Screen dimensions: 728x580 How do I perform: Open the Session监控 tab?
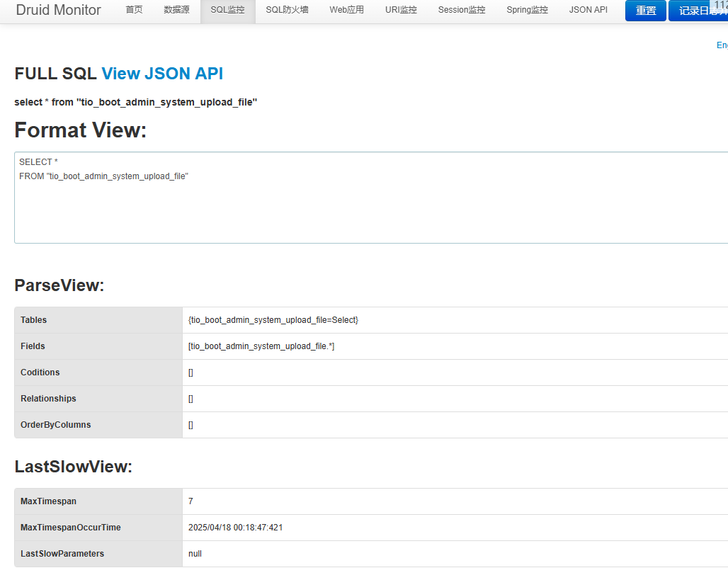(x=462, y=10)
